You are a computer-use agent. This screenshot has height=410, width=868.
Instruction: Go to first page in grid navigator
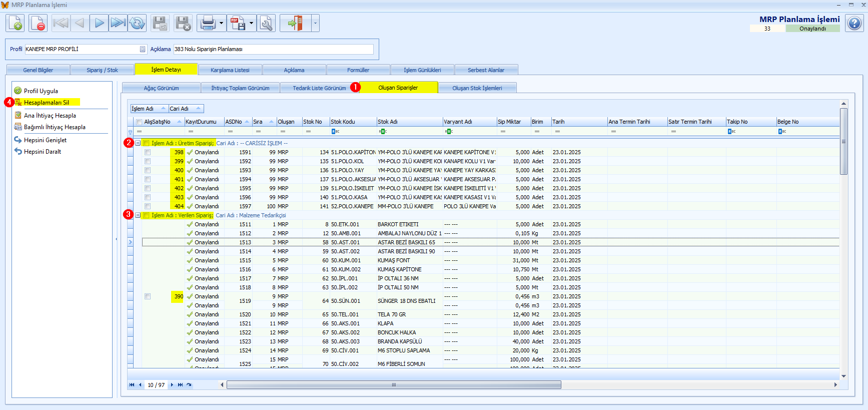tap(132, 385)
